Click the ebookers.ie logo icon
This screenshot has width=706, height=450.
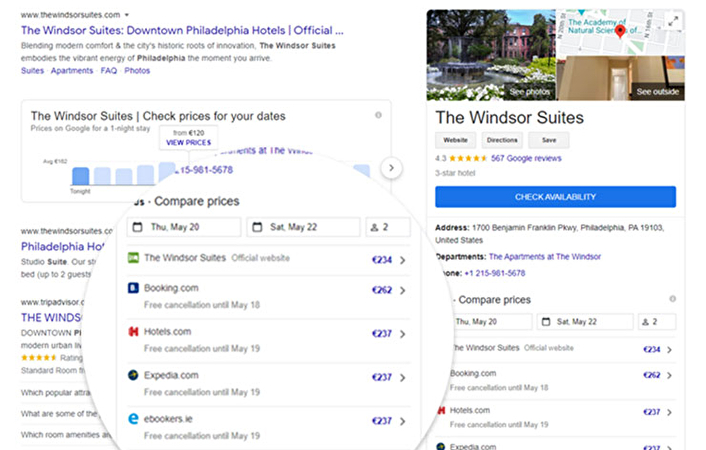[133, 419]
